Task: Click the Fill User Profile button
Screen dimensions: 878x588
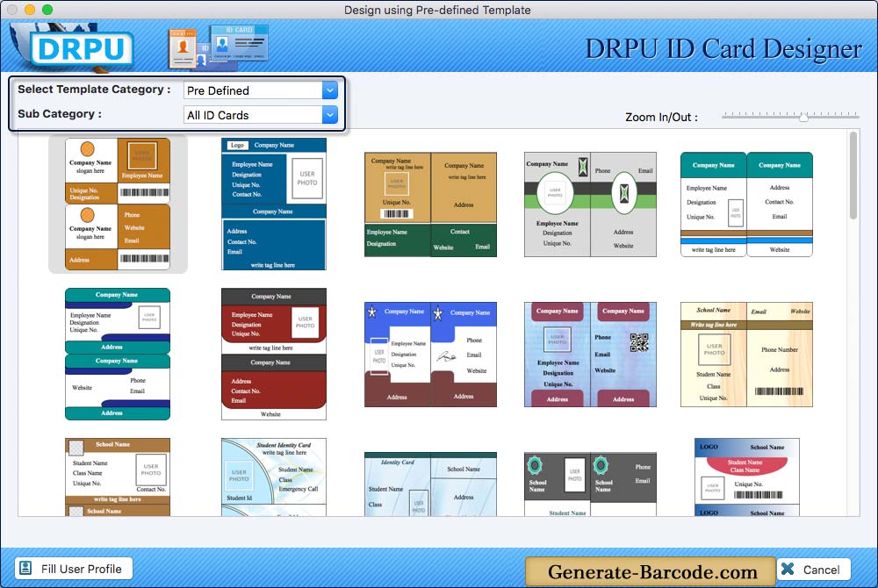Action: [74, 569]
